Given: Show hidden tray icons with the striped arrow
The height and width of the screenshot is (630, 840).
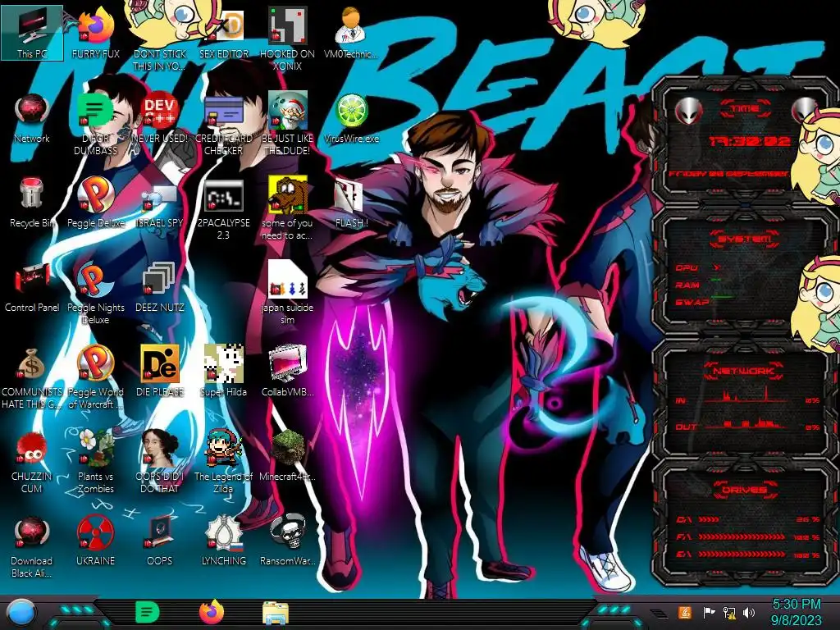Looking at the screenshot, I should 659,613.
